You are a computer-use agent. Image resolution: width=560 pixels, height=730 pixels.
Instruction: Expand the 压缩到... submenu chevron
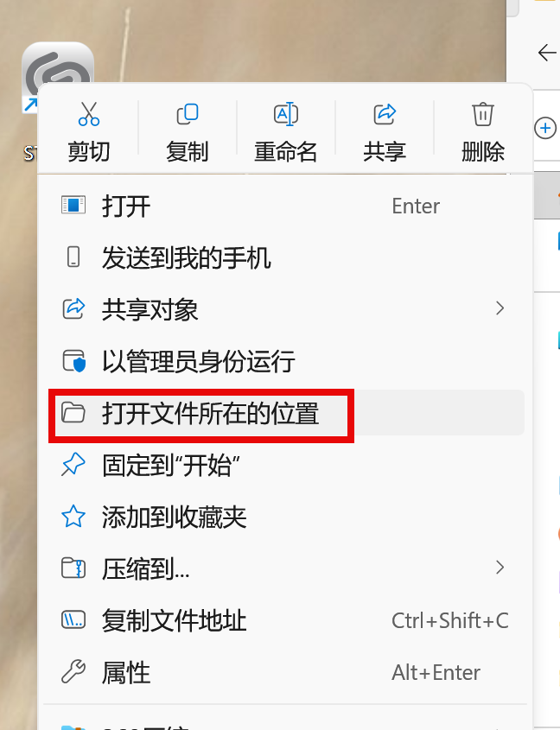[x=500, y=568]
